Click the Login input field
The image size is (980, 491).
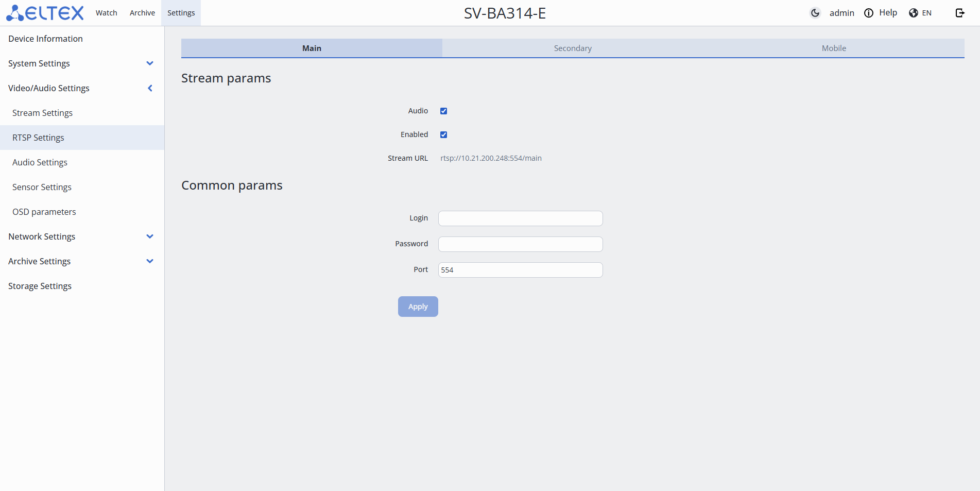tap(520, 218)
